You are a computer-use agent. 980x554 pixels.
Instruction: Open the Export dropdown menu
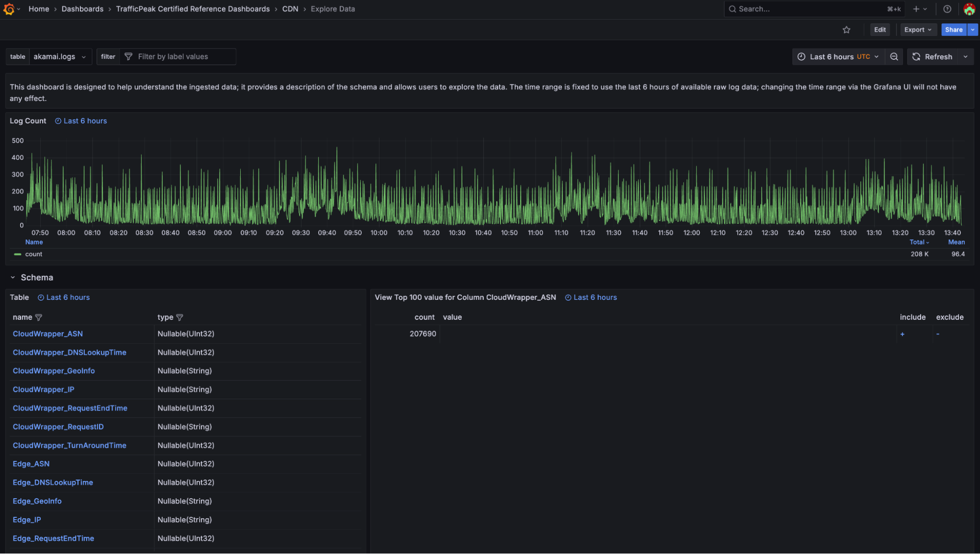click(x=918, y=30)
